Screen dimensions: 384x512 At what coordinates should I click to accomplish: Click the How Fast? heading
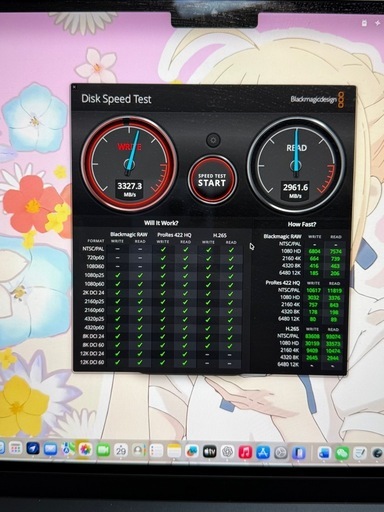click(x=302, y=224)
